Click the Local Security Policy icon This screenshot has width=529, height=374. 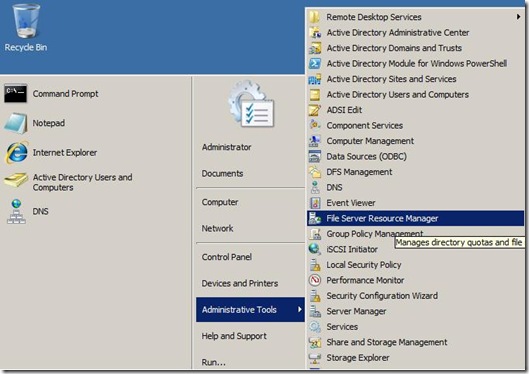[315, 265]
